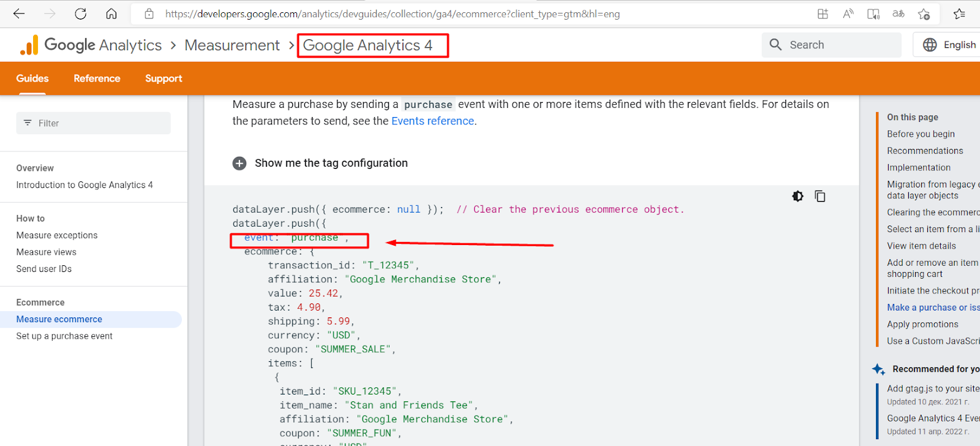Jump to View item details section
Viewport: 980px width, 446px height.
coord(921,246)
